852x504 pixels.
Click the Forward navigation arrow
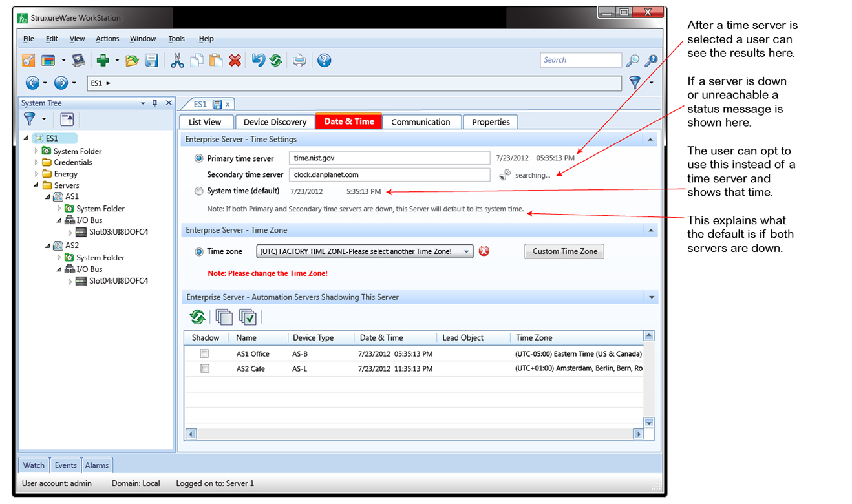(61, 83)
